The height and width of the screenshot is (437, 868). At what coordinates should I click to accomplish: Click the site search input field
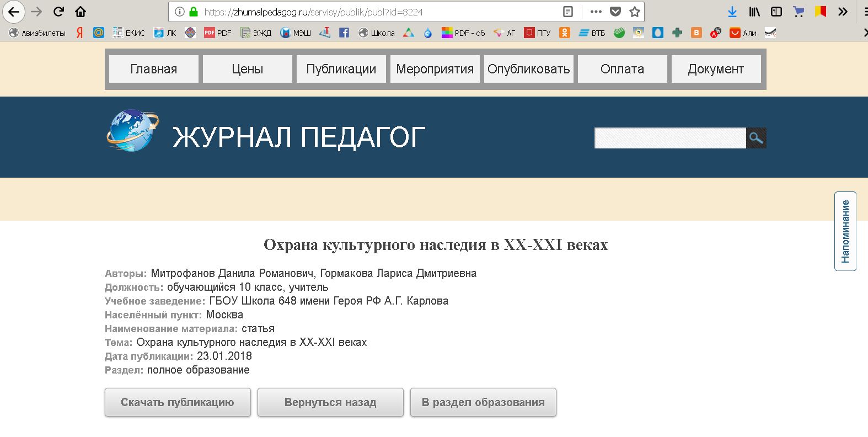tap(669, 138)
